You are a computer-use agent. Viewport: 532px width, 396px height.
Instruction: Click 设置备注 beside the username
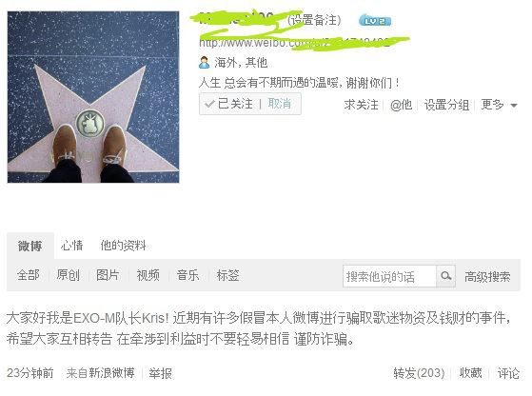pyautogui.click(x=314, y=20)
